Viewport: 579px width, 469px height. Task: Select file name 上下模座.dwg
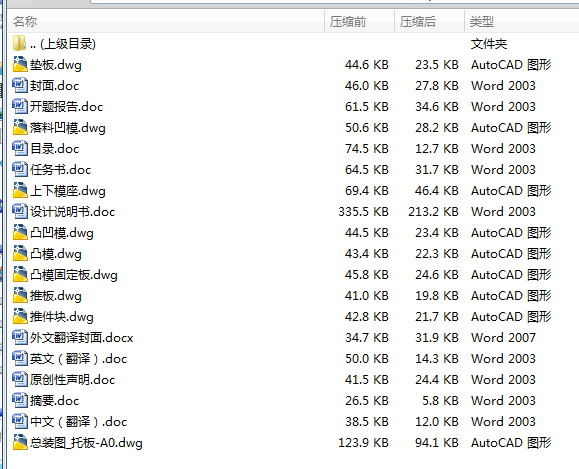68,191
